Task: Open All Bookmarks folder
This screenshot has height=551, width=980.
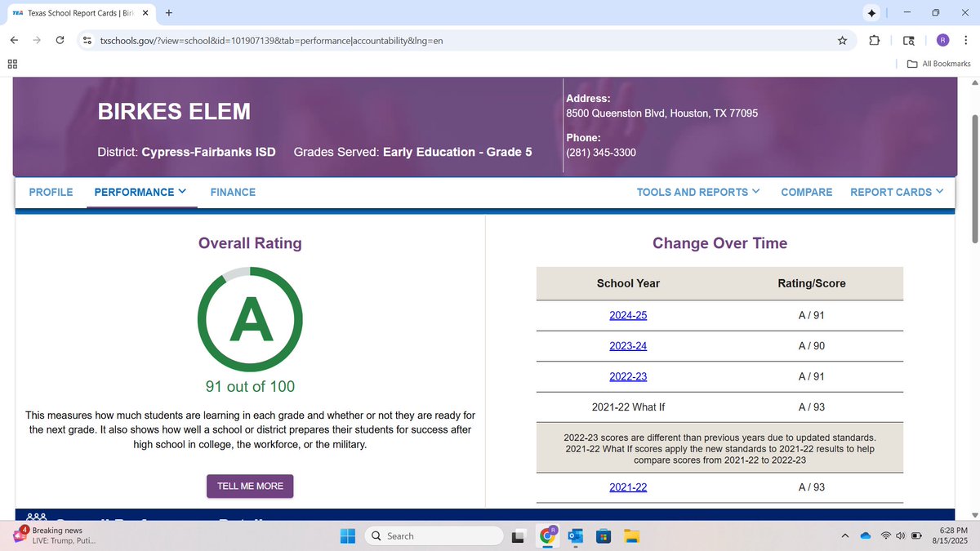Action: 939,64
